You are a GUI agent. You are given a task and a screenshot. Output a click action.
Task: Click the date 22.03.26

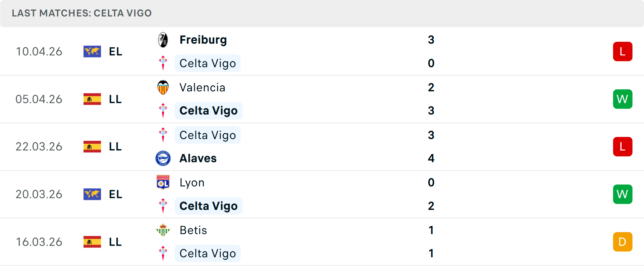[39, 146]
